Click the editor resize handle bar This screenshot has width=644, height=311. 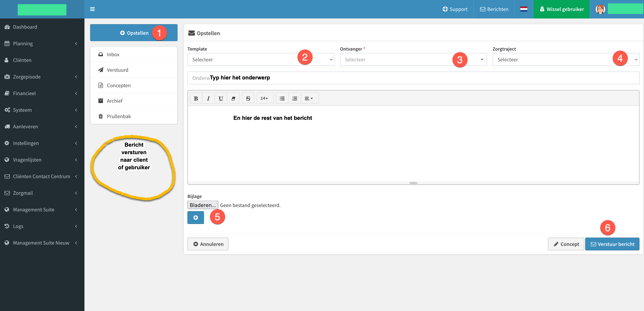pyautogui.click(x=413, y=183)
